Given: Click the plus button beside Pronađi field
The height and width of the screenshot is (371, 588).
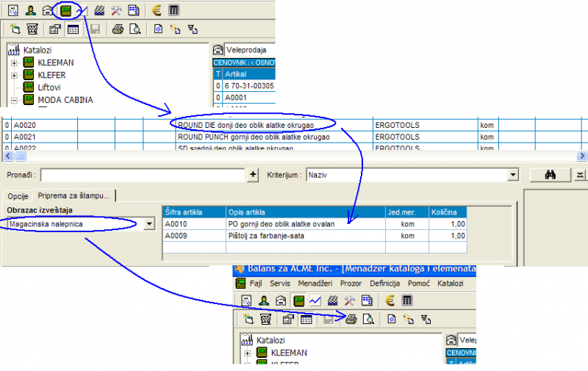Looking at the screenshot, I should [254, 175].
